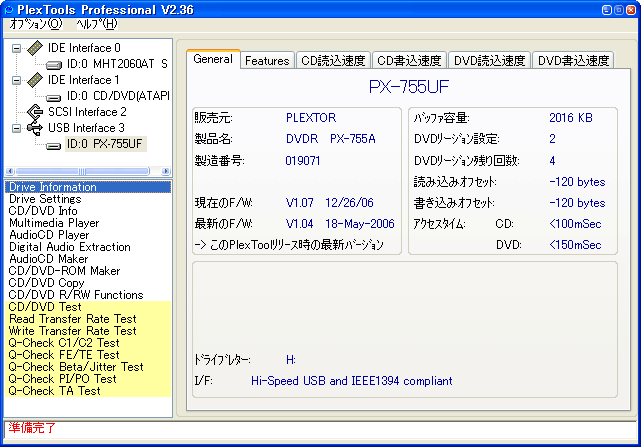
Task: Click the device tree scroll left arrow
Action: [x=10, y=171]
